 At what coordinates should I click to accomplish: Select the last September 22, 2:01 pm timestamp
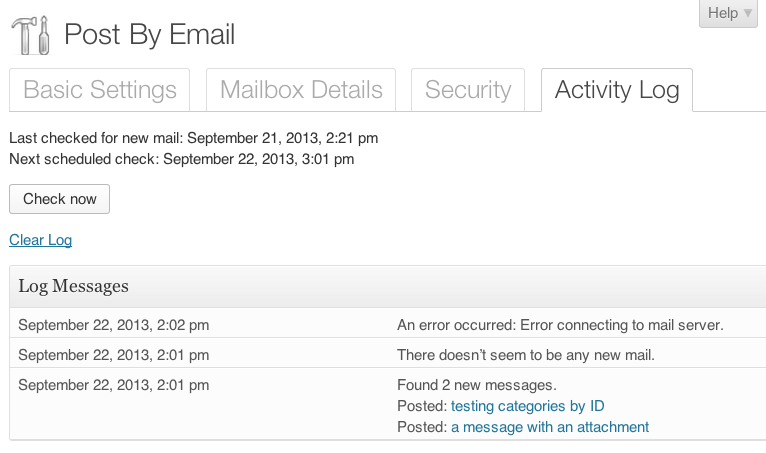(x=114, y=385)
